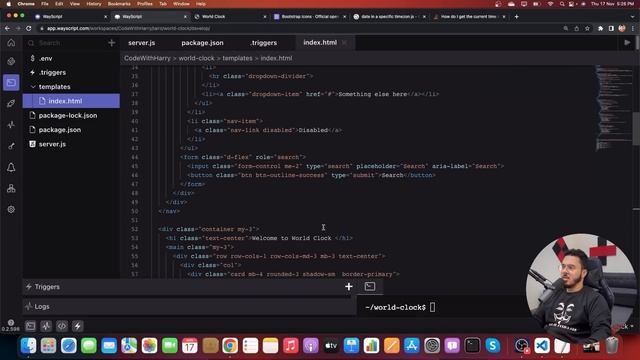Open the Window menu
Viewport: 640px width, 360px height.
tap(181, 4)
